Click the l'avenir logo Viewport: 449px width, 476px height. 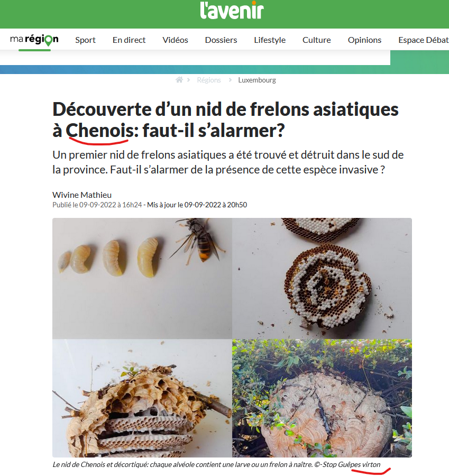click(x=232, y=11)
